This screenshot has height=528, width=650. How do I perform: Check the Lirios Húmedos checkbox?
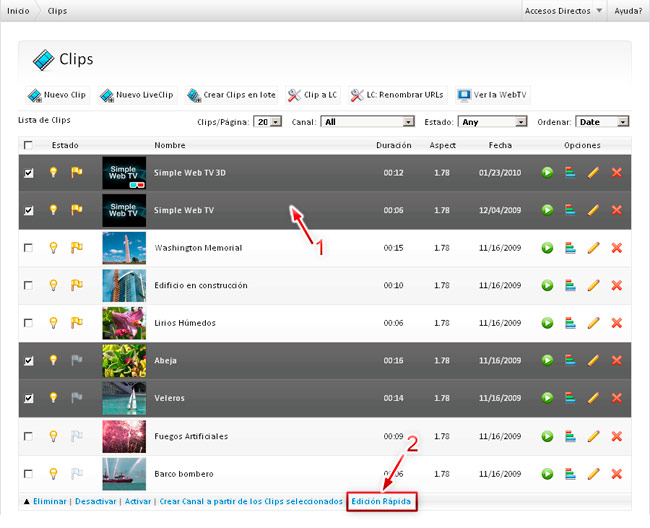[28, 323]
